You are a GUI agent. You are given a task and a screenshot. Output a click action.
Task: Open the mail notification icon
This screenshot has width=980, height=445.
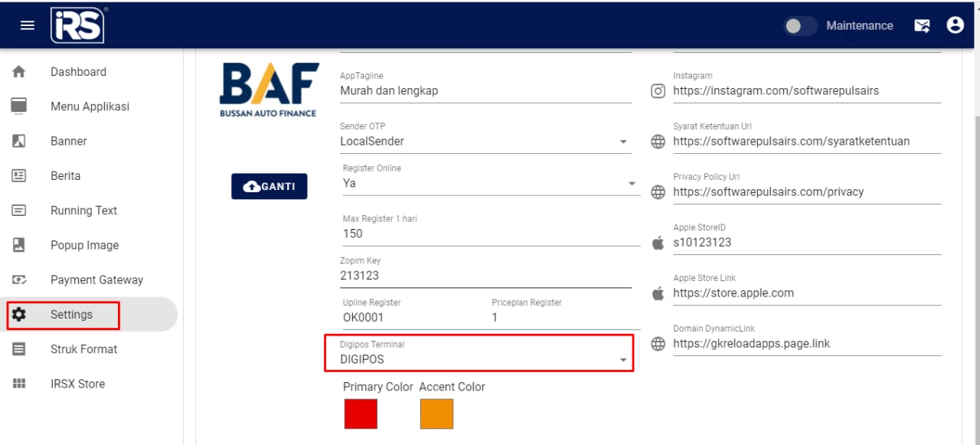click(922, 25)
